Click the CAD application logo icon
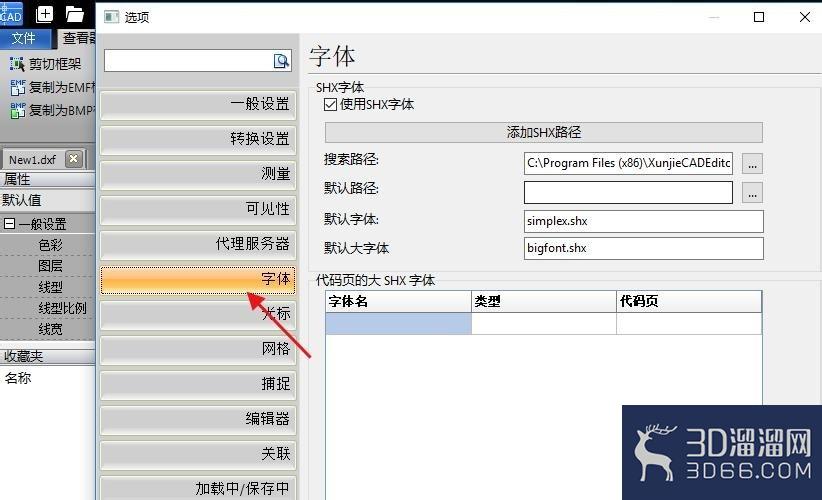The image size is (822, 500). 12,14
